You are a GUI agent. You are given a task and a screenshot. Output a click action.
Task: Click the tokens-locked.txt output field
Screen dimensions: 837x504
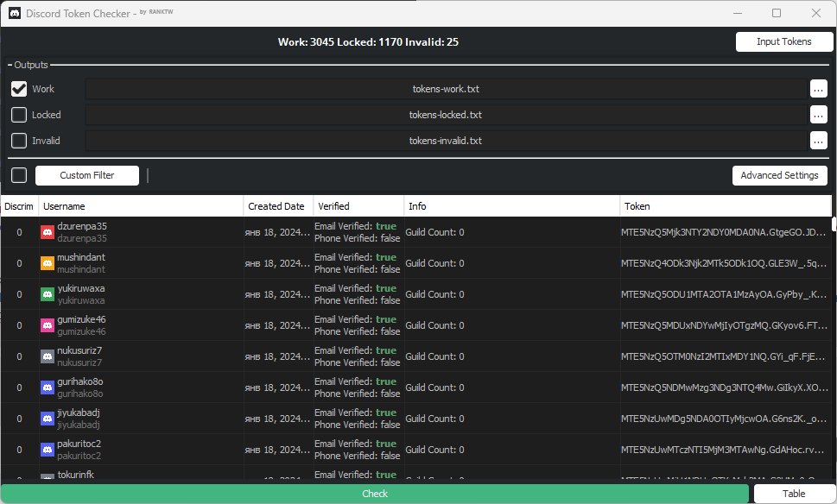tap(446, 115)
